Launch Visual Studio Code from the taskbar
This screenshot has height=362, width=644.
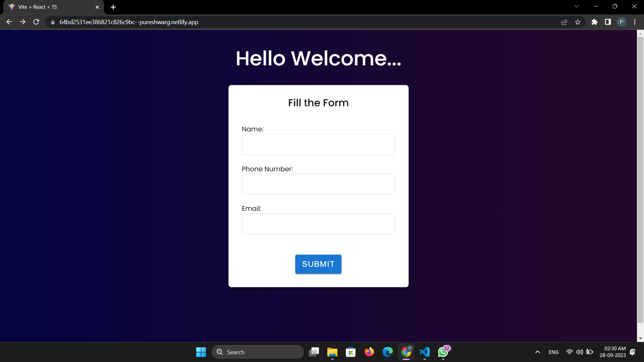pos(424,352)
